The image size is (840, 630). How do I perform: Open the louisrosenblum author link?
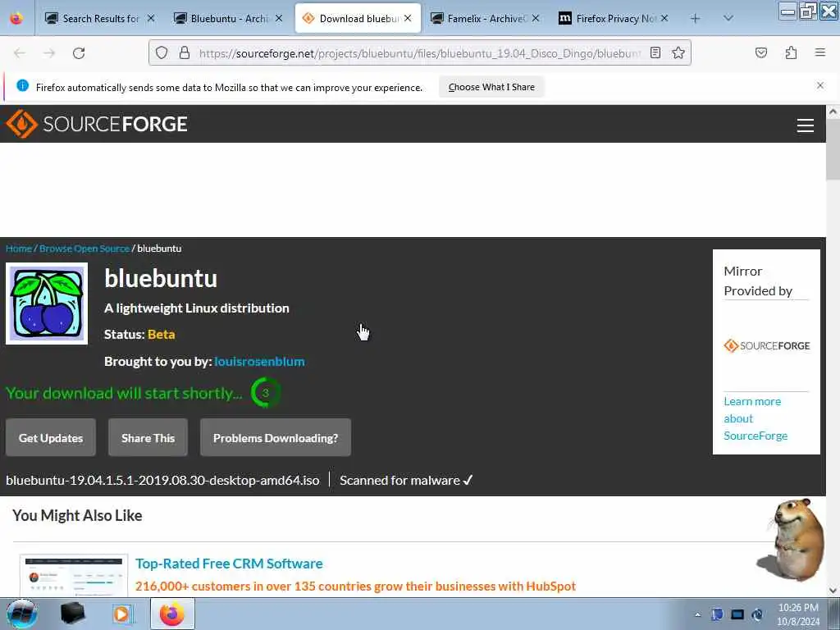[x=259, y=362]
